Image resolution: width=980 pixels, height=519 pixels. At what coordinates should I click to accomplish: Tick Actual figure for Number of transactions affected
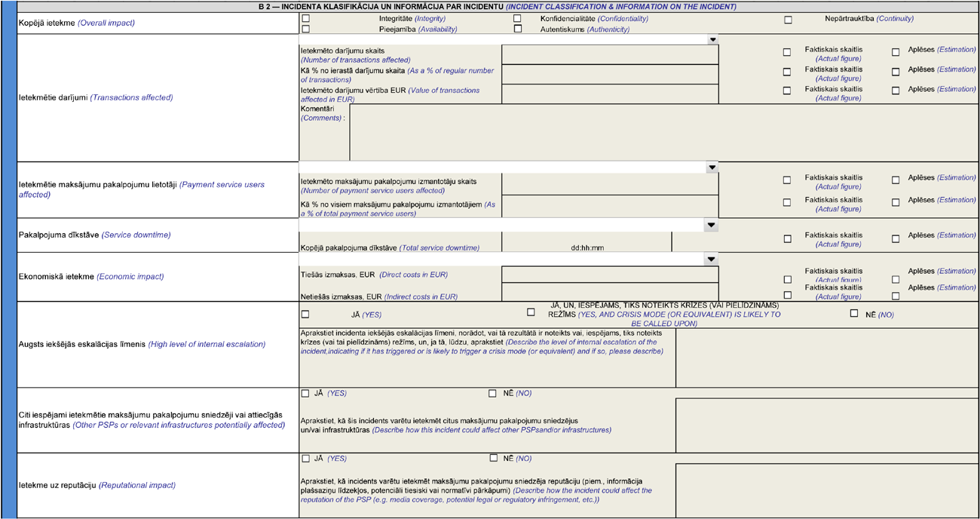coord(787,53)
